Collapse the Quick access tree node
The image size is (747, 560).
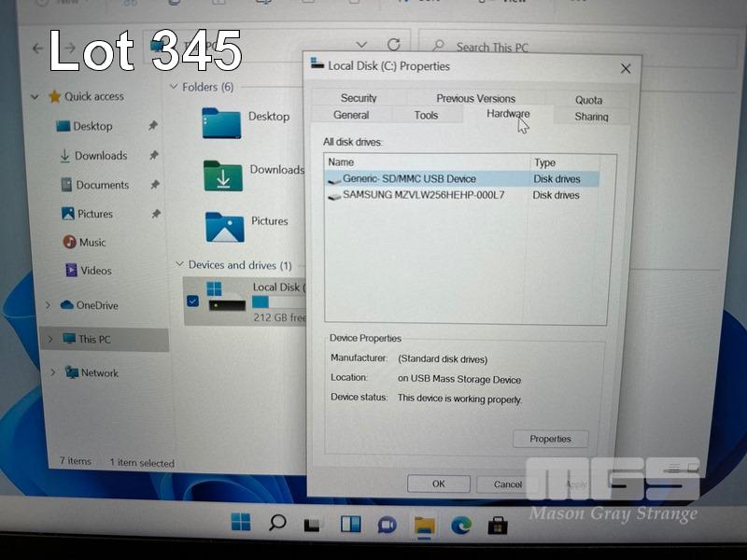click(35, 96)
